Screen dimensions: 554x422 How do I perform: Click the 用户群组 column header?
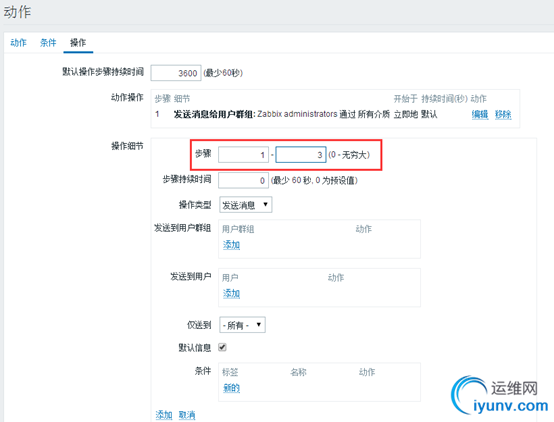[238, 229]
